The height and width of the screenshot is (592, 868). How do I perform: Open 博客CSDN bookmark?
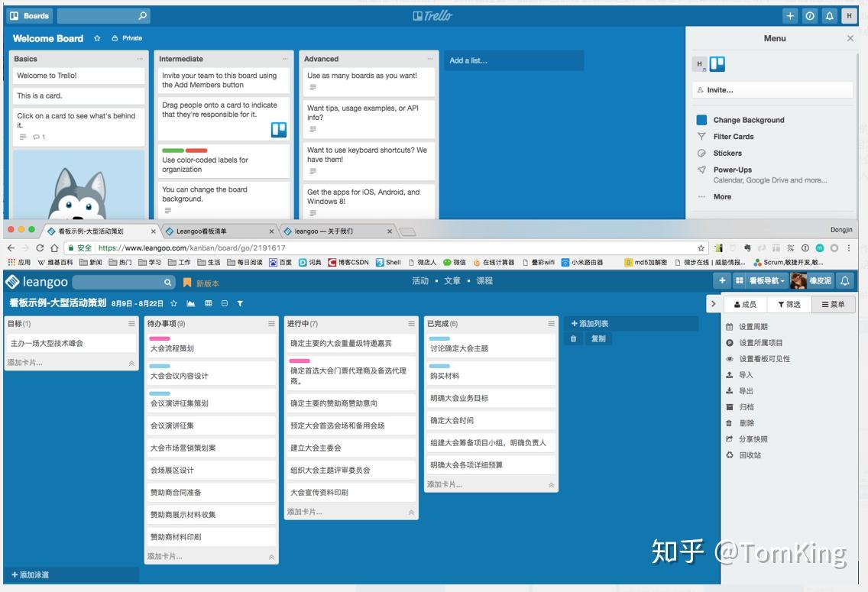(348, 262)
